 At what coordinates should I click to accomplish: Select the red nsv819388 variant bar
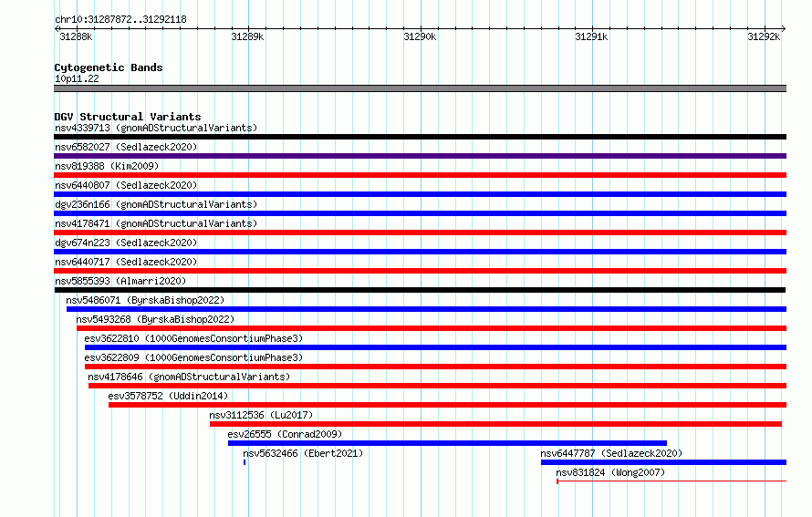click(x=420, y=175)
